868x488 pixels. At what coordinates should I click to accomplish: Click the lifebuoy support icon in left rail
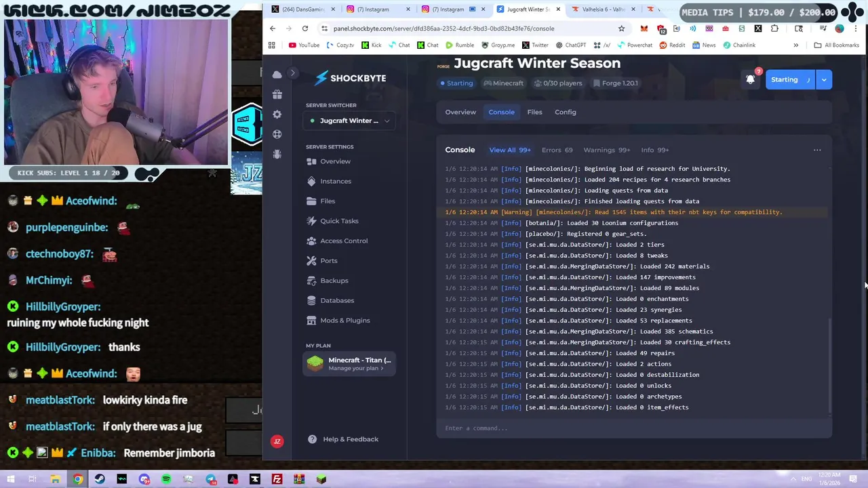point(277,134)
